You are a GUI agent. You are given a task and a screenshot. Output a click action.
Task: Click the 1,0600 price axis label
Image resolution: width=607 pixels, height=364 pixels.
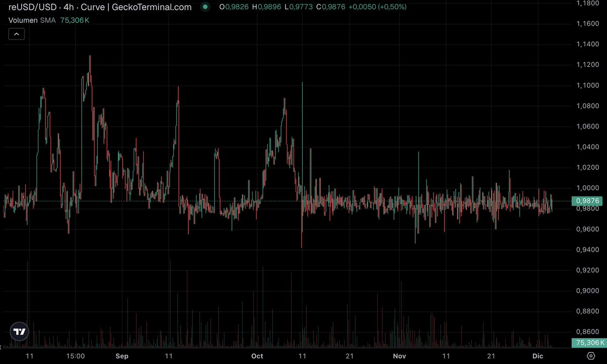coord(588,126)
